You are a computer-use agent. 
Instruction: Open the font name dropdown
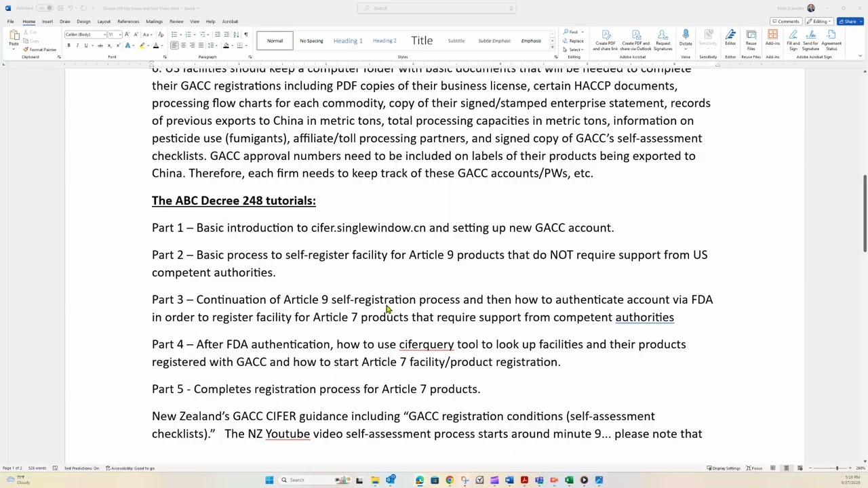[x=106, y=35]
